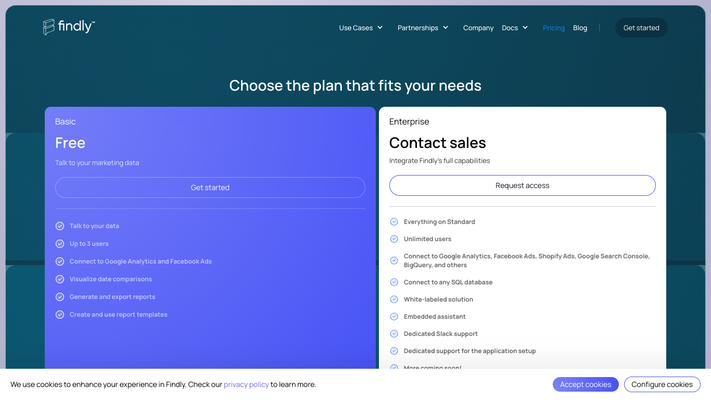The height and width of the screenshot is (400, 711).
Task: Open the Partnerships menu
Action: tap(423, 28)
